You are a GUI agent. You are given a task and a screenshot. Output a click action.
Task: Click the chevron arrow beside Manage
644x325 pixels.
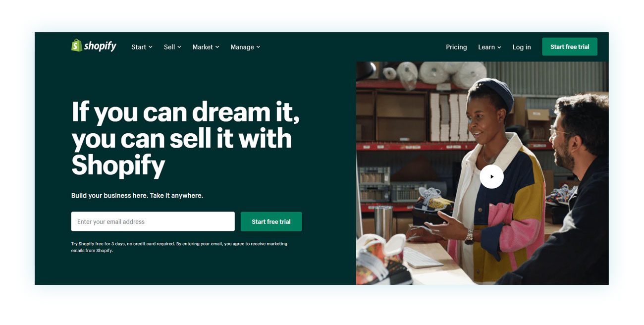tap(258, 47)
